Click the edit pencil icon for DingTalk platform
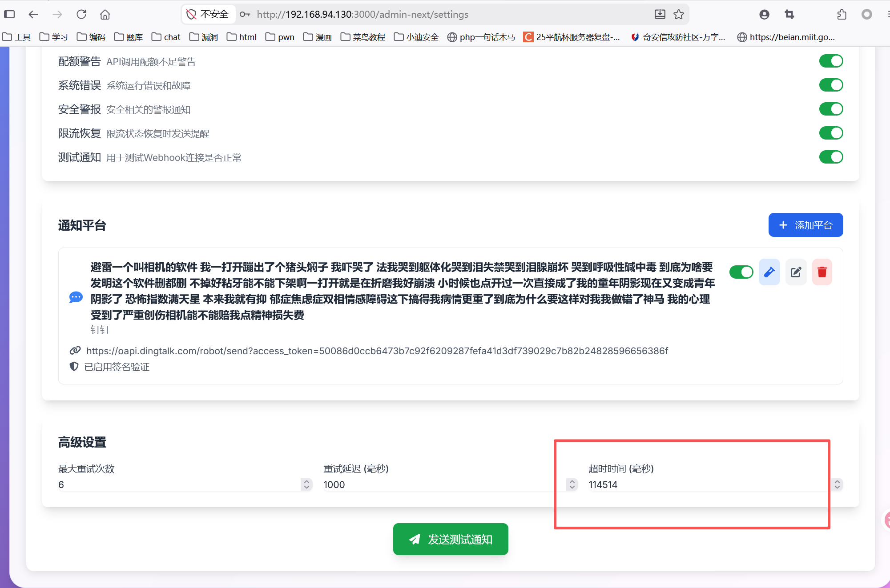The height and width of the screenshot is (588, 890). (x=796, y=272)
